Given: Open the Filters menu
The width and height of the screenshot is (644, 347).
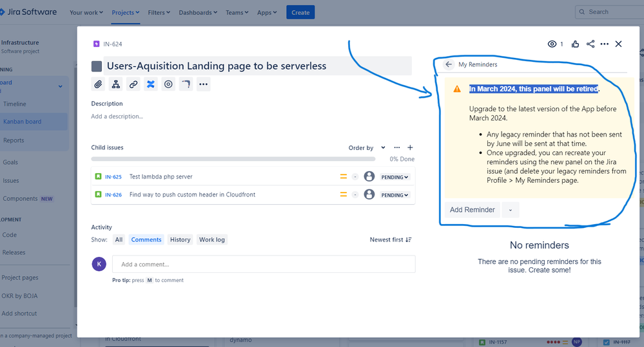Looking at the screenshot, I should (x=159, y=12).
